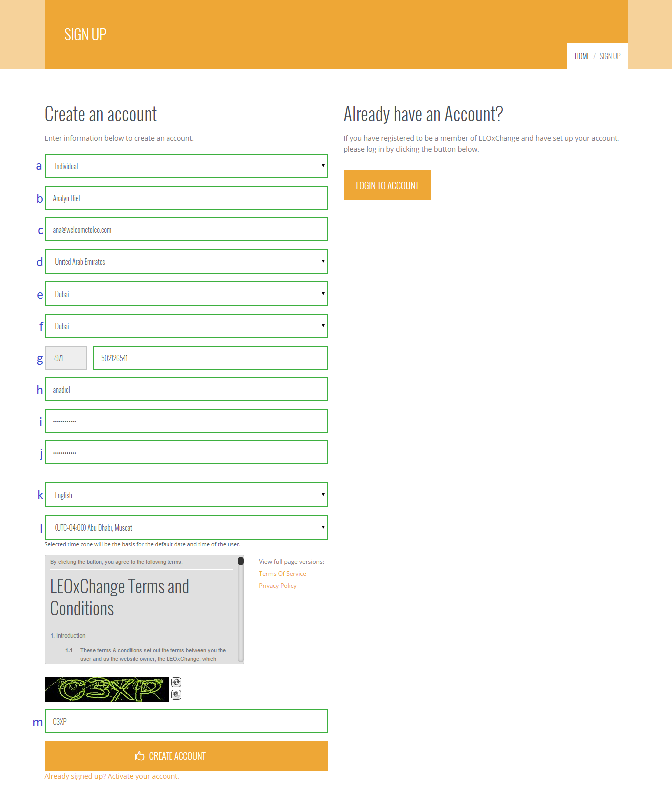Click the password field in row i
Viewport: 672px width, 787px height.
186,421
